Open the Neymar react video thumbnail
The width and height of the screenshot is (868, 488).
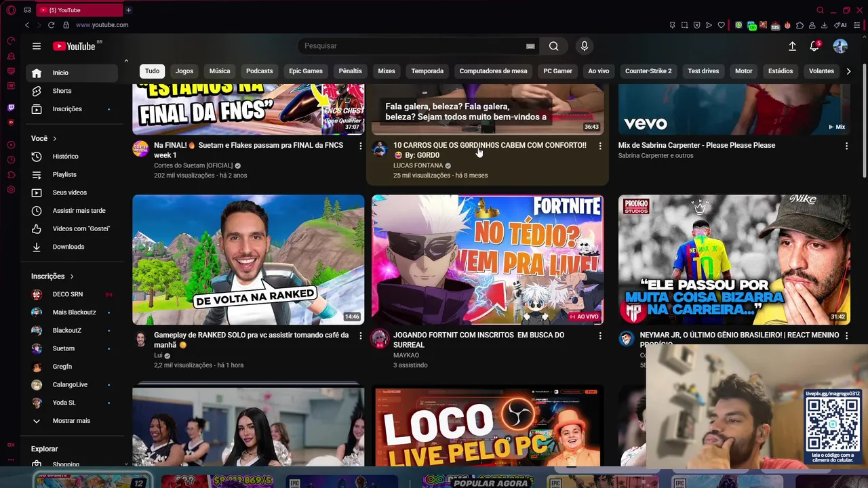(x=734, y=260)
